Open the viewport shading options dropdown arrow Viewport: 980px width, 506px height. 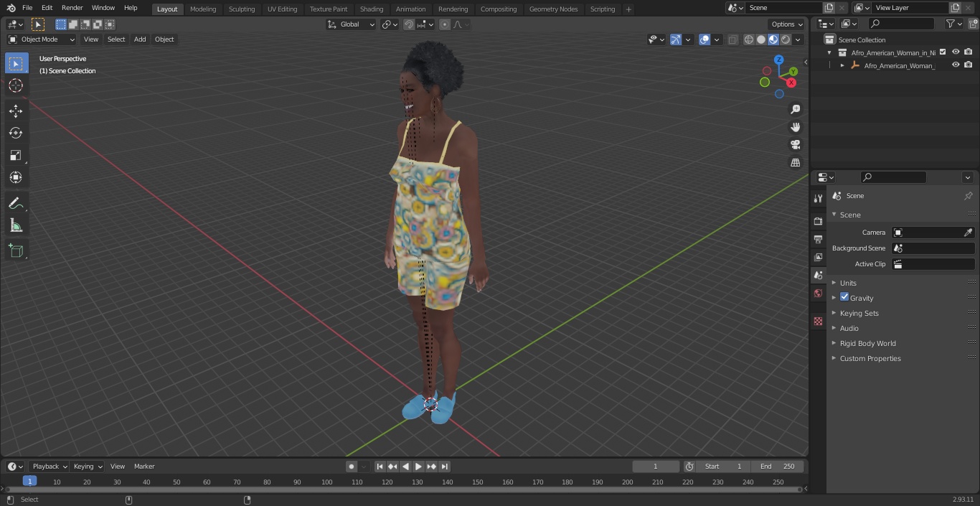click(798, 39)
